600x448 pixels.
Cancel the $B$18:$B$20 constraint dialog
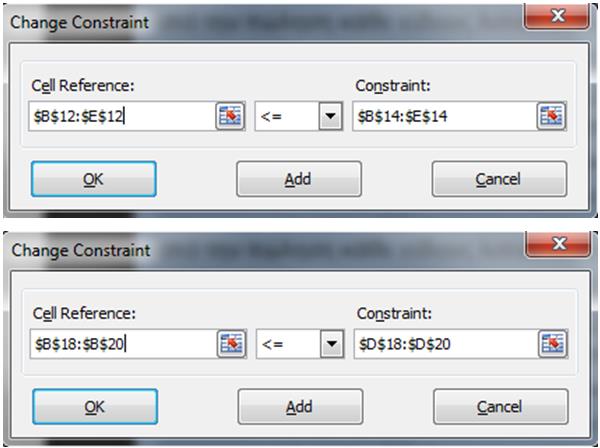[501, 407]
